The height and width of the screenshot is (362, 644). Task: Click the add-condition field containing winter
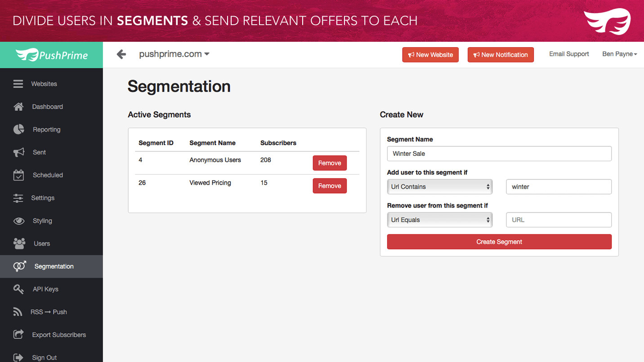pos(559,187)
